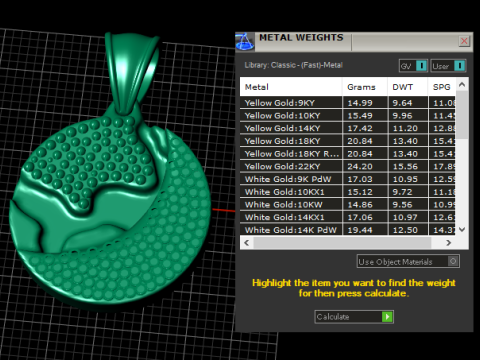Click the SPG column header

coord(442,87)
